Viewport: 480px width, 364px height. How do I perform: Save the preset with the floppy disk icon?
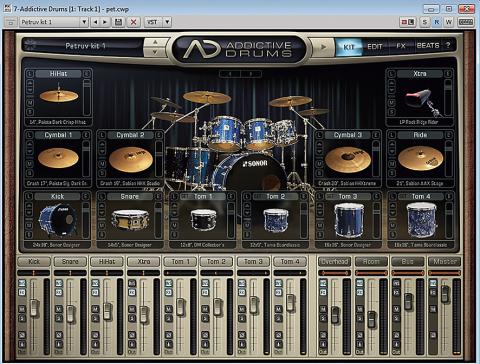[118, 22]
